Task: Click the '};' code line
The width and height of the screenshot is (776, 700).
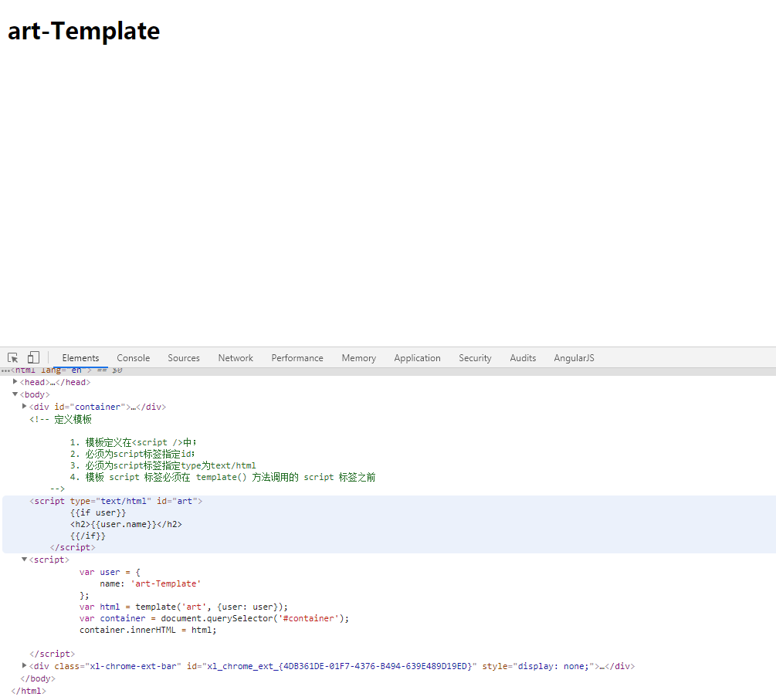Action: pos(84,595)
